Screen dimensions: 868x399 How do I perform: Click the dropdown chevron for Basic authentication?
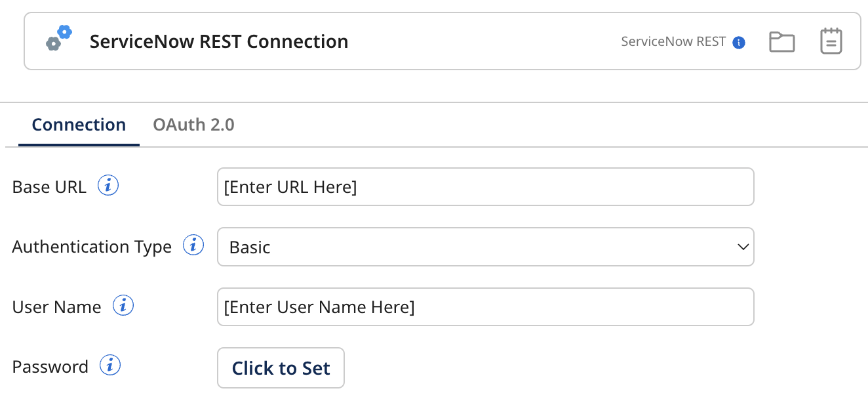[x=742, y=247]
